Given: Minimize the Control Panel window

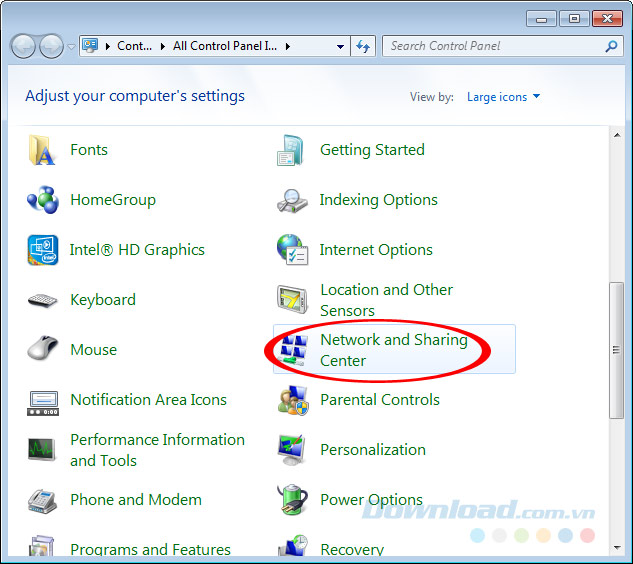Looking at the screenshot, I should click(541, 19).
